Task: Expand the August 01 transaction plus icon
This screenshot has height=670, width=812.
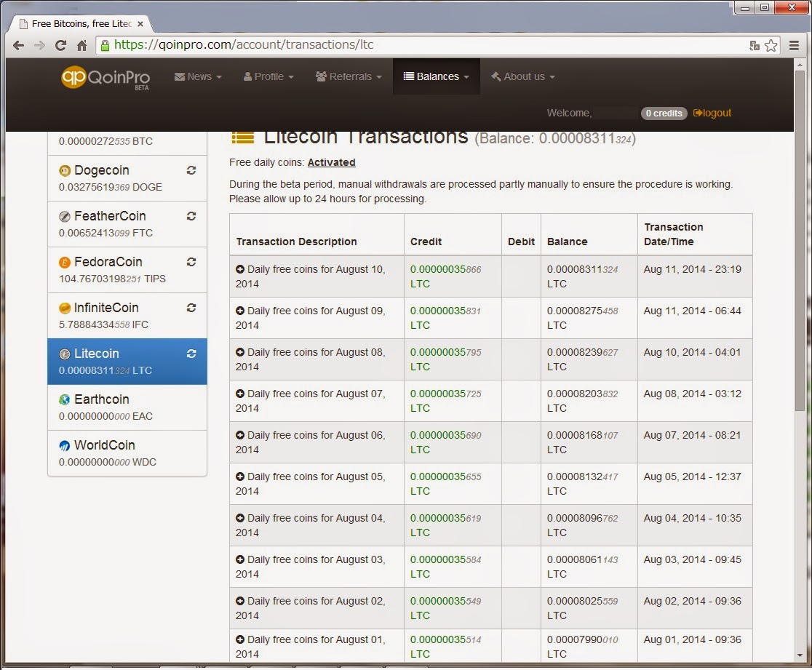Action: tap(240, 639)
